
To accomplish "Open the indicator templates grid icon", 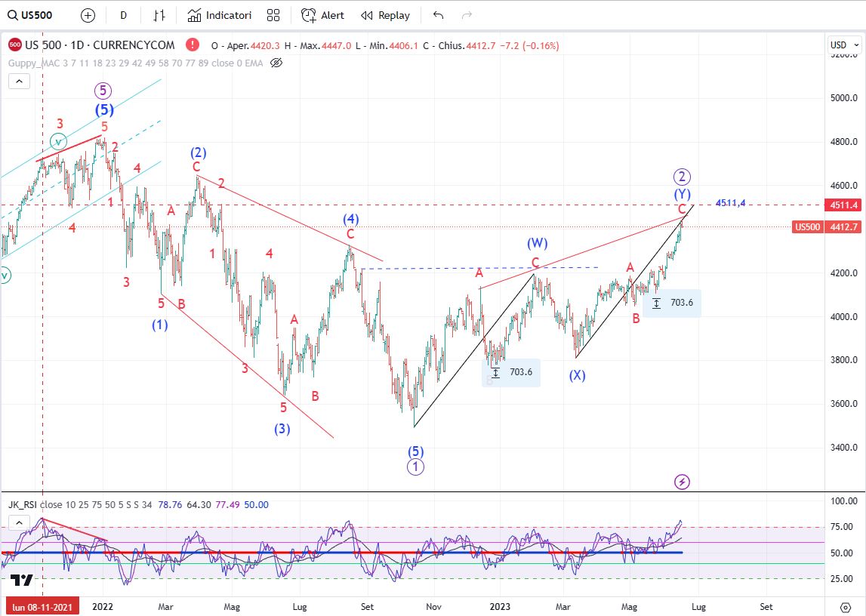I will 273,15.
